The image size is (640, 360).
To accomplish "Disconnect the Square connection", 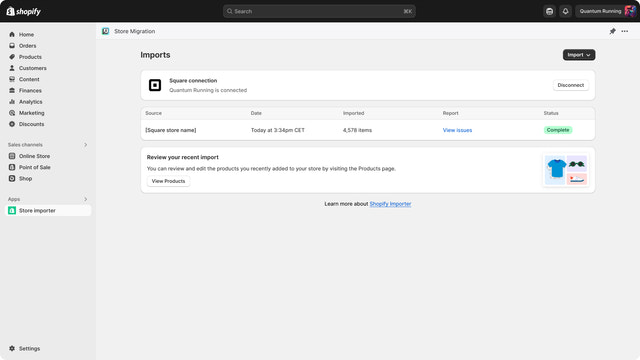I will tap(571, 85).
